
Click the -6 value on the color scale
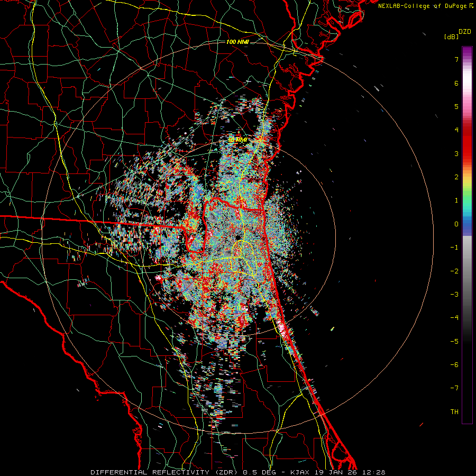point(454,365)
